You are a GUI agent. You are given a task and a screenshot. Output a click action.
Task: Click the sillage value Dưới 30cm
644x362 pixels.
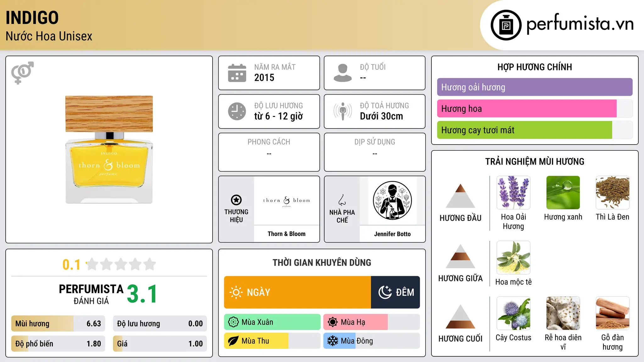click(x=381, y=116)
